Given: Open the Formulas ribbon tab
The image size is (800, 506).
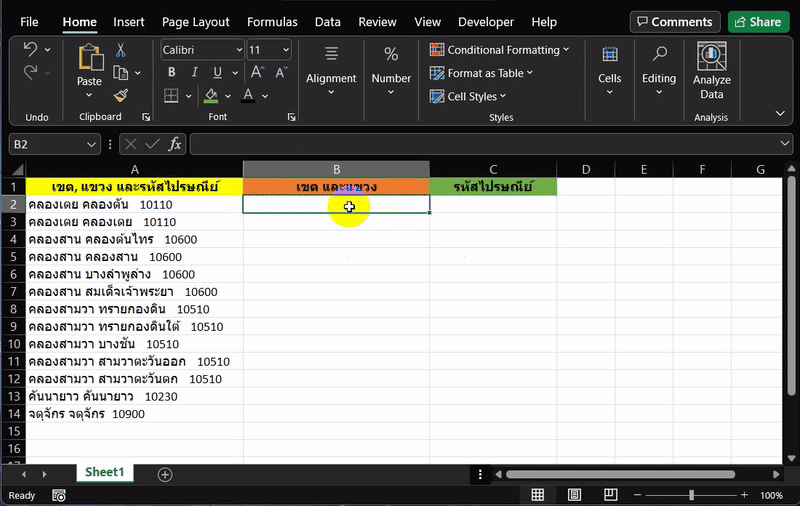Looking at the screenshot, I should (272, 22).
